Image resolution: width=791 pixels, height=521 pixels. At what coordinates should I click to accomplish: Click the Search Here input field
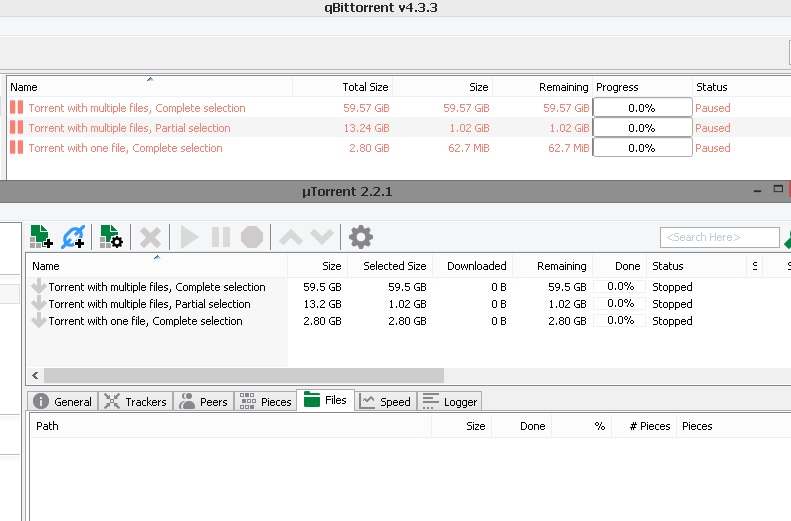(720, 237)
